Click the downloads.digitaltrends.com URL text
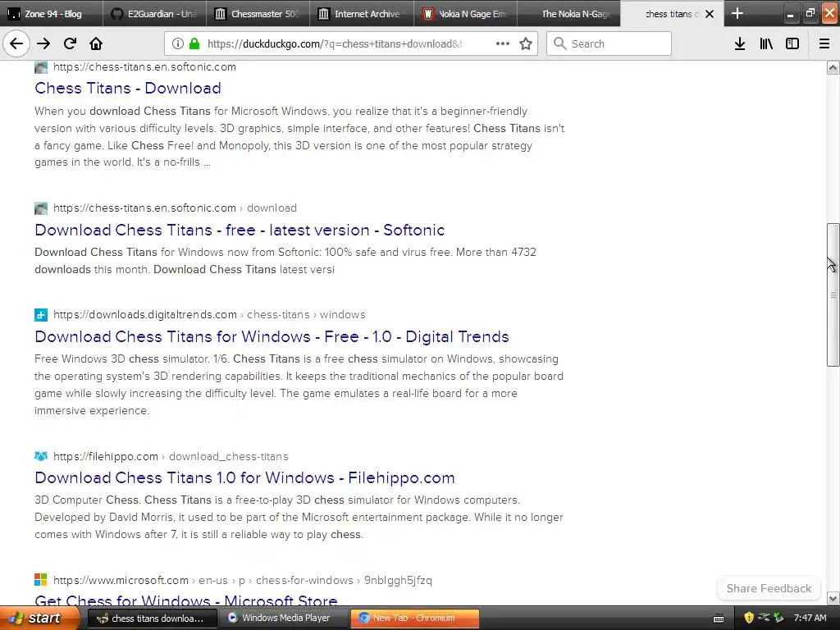Viewport: 840px width, 630px height. [145, 314]
